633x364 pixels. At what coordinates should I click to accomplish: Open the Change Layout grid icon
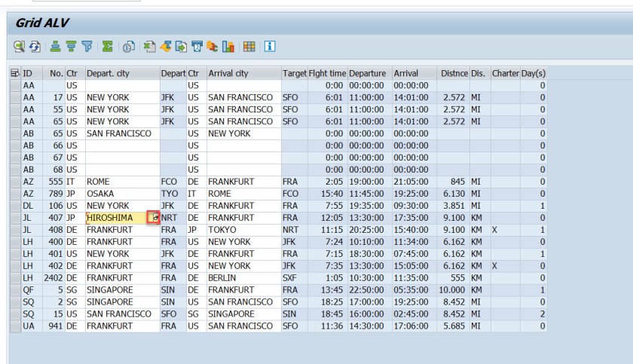[x=249, y=47]
